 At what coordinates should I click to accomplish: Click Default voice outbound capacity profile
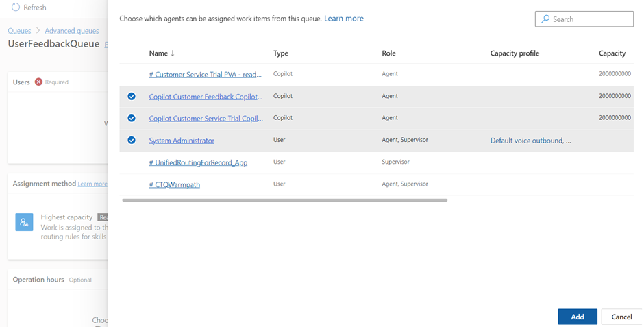click(530, 141)
